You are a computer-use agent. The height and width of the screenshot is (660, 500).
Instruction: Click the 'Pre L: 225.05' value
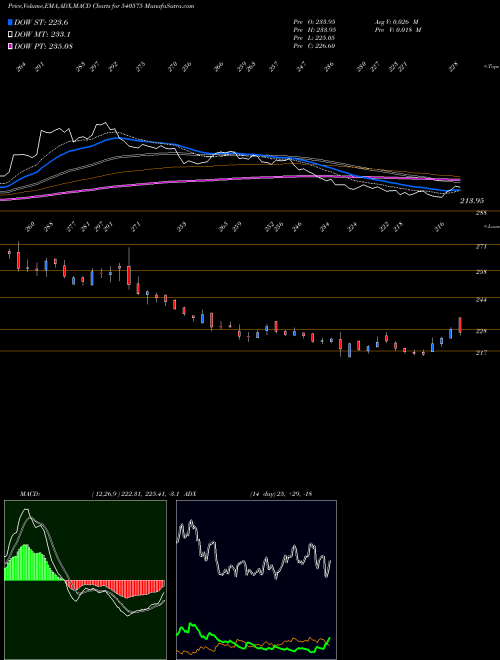coord(314,37)
